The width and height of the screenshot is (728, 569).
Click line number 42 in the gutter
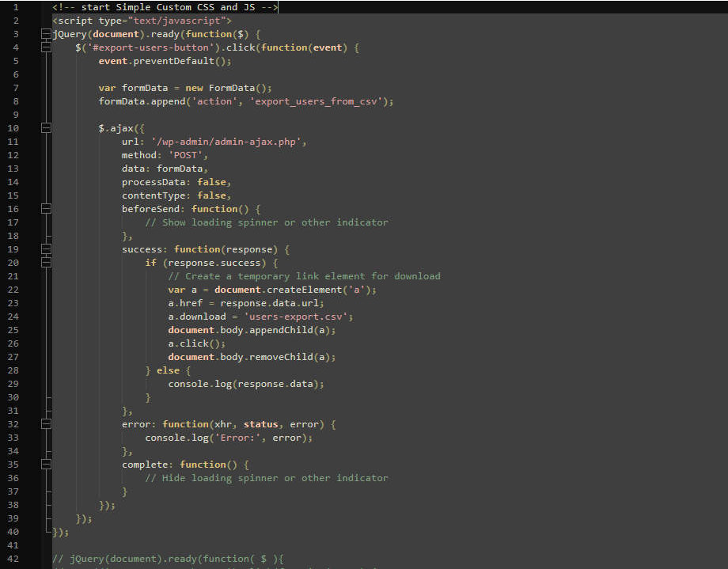pos(13,559)
